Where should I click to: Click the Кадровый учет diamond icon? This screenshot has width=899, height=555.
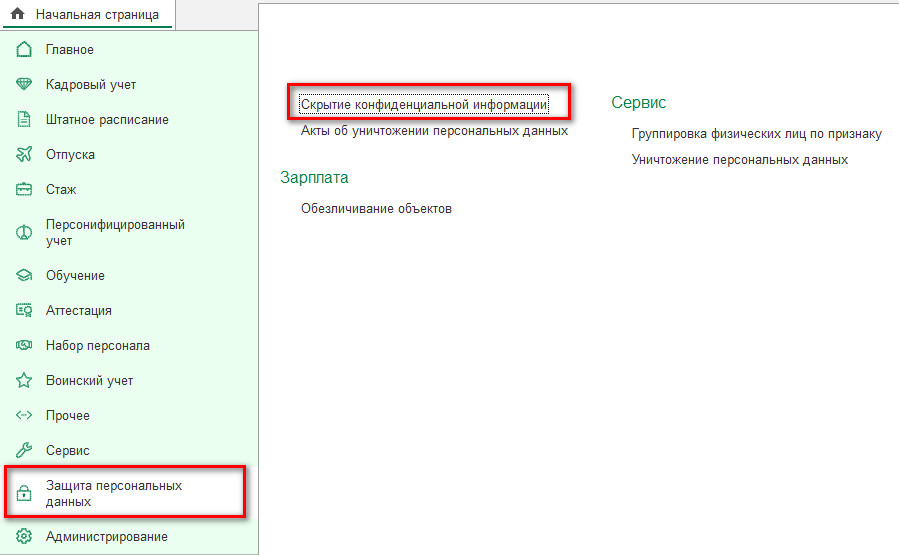coord(25,85)
